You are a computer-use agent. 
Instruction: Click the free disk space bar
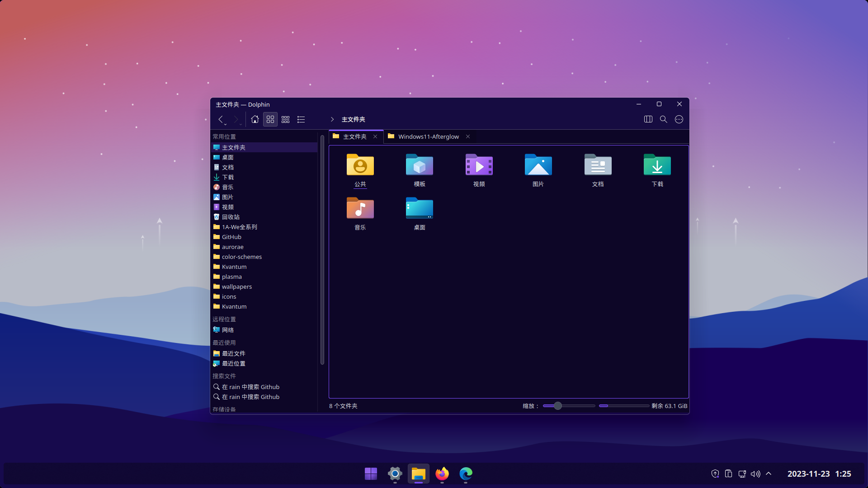tap(624, 406)
